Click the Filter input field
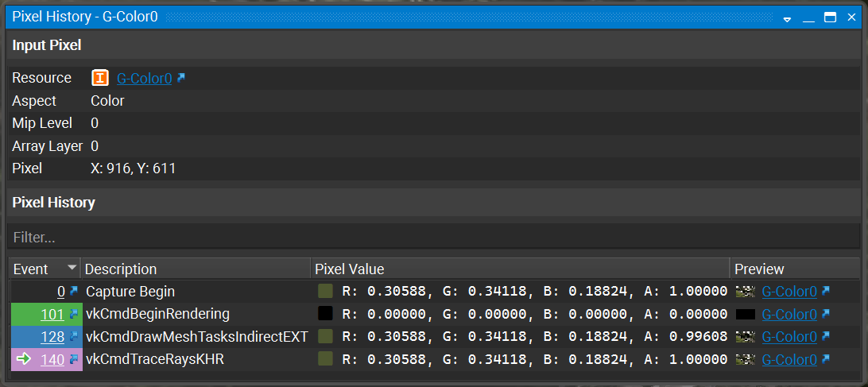Viewport: 868px width, 387px height. click(x=433, y=238)
